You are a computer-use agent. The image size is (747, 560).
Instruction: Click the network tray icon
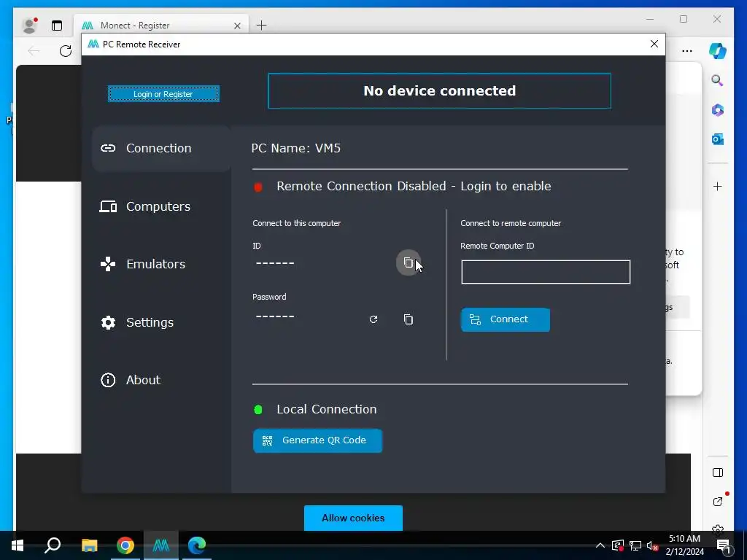coord(635,545)
